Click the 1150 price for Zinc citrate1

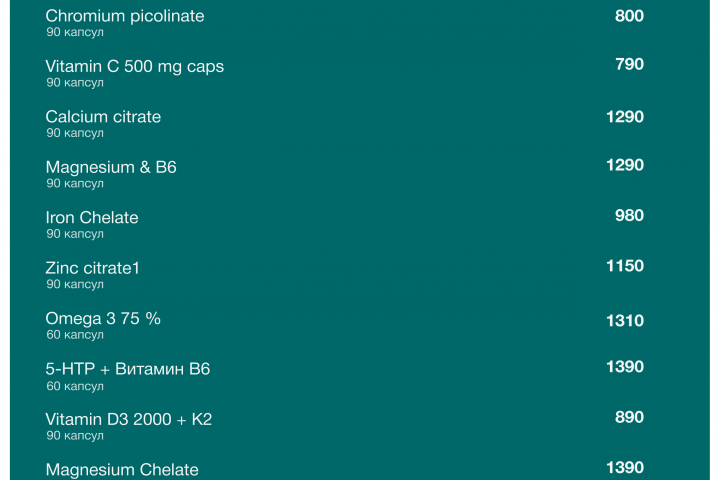[625, 266]
